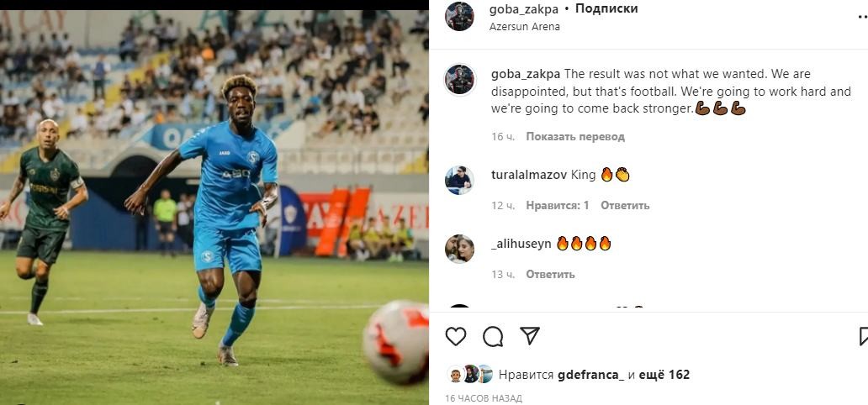The height and width of the screenshot is (405, 868).
Task: Click liker avatars next to Нравится
Action: (470, 374)
